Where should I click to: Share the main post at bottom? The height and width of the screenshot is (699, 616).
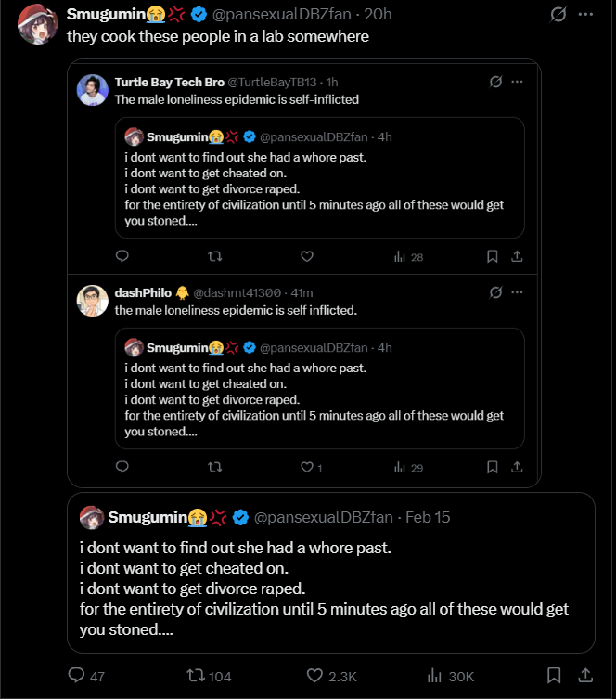pos(585,676)
